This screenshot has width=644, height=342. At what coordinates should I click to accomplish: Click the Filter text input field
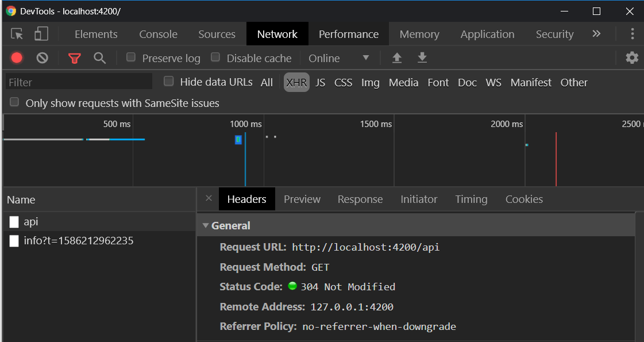79,82
